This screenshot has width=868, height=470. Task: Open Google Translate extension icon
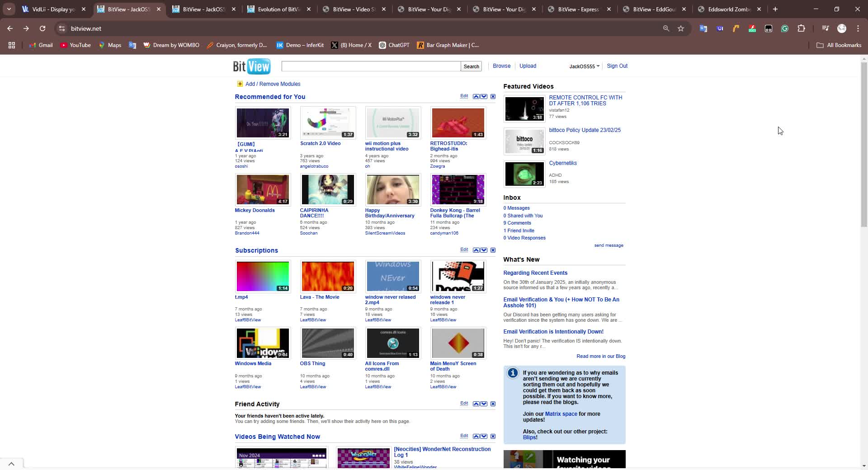coord(703,28)
